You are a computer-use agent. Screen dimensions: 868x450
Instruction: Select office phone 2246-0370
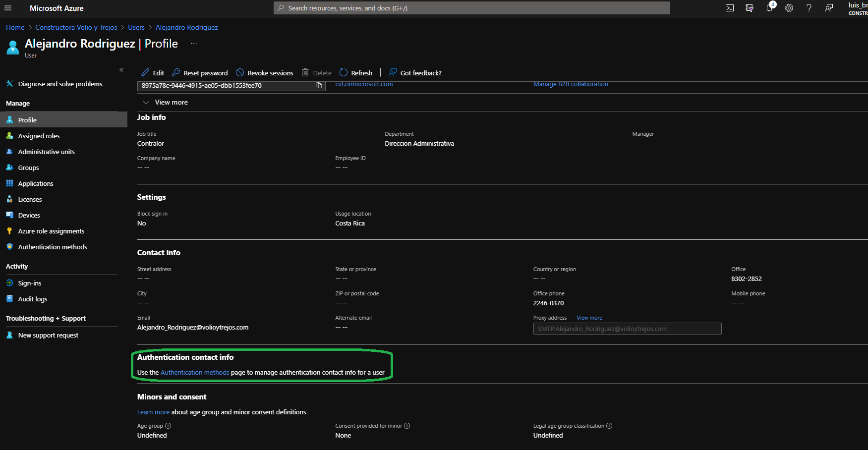tap(548, 303)
